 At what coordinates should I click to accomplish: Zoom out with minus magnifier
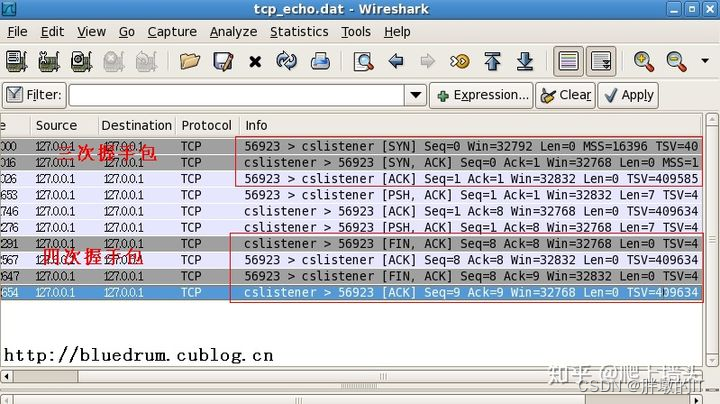pyautogui.click(x=676, y=61)
